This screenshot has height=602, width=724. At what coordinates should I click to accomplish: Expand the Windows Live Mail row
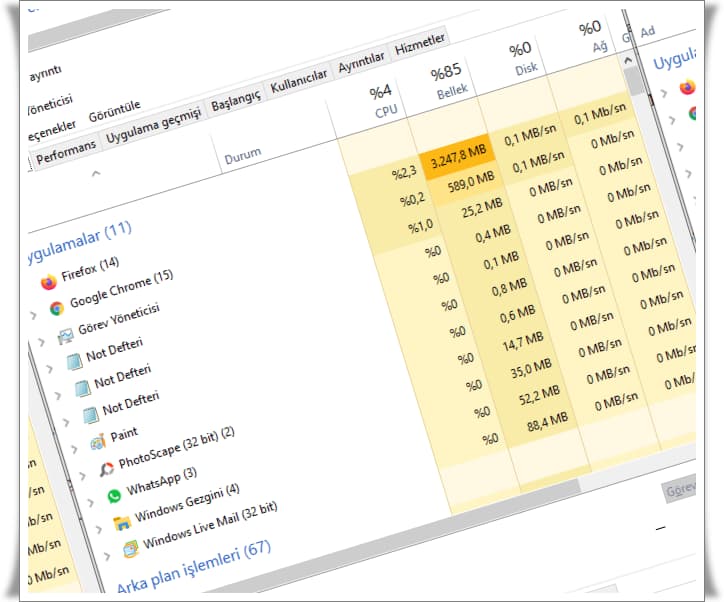(107, 556)
